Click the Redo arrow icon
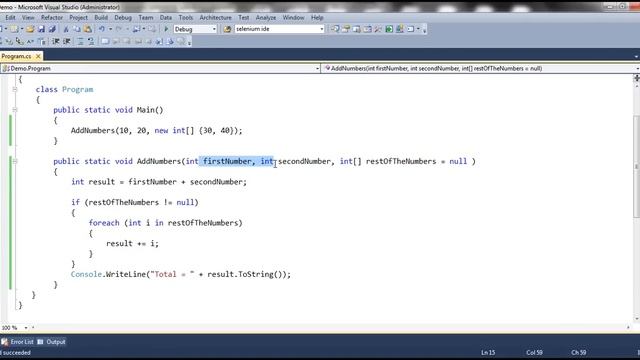 point(119,29)
